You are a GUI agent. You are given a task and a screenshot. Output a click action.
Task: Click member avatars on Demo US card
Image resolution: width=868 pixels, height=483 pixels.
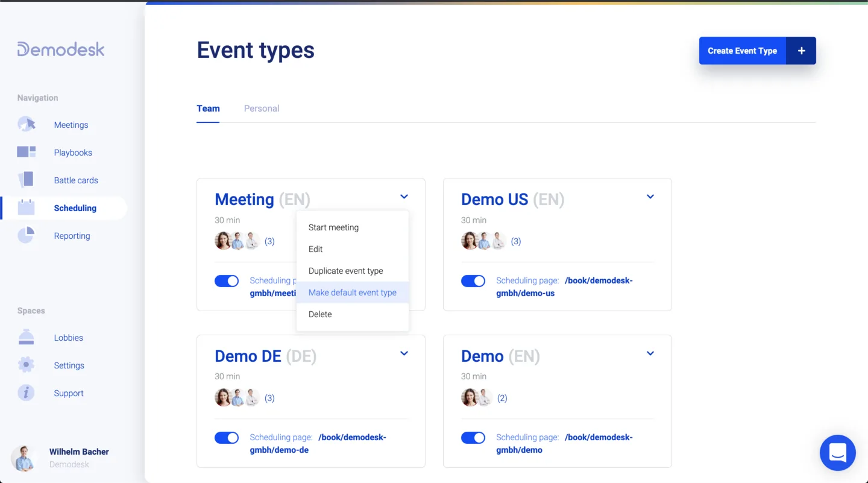pyautogui.click(x=484, y=241)
